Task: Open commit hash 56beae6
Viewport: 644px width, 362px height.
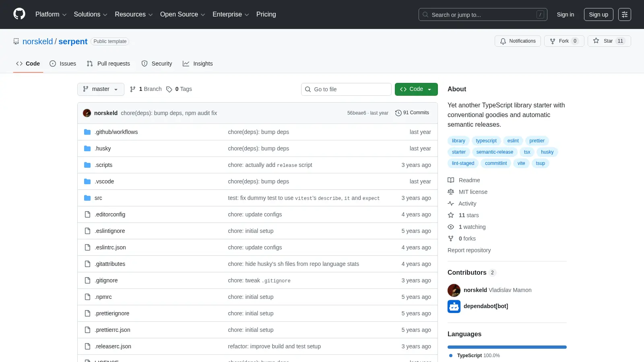Action: tap(357, 113)
